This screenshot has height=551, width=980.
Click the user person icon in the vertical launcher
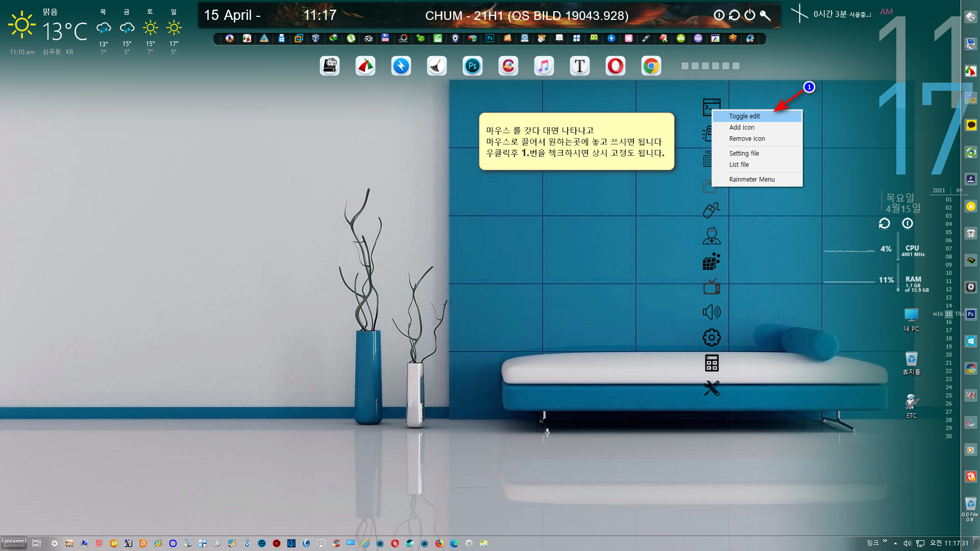[x=712, y=236]
